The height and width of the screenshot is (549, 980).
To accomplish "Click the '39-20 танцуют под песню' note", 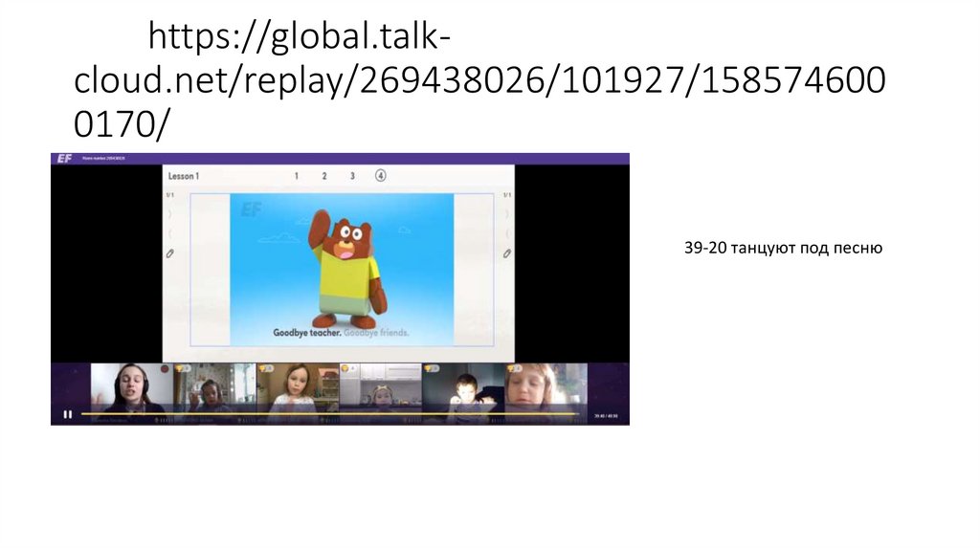I will (783, 248).
